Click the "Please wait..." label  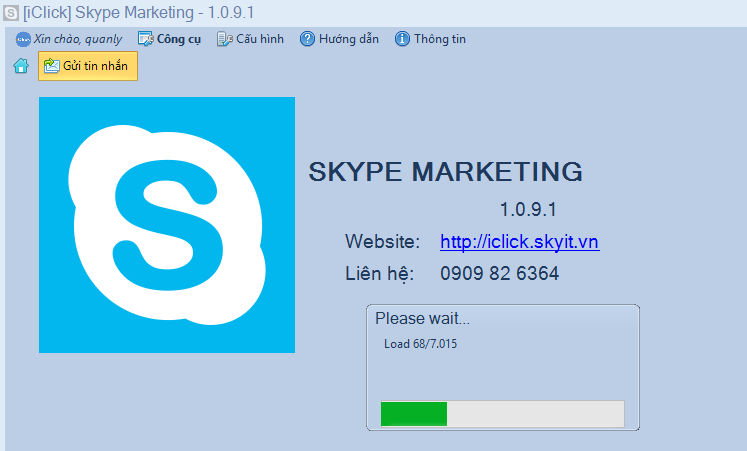click(423, 318)
